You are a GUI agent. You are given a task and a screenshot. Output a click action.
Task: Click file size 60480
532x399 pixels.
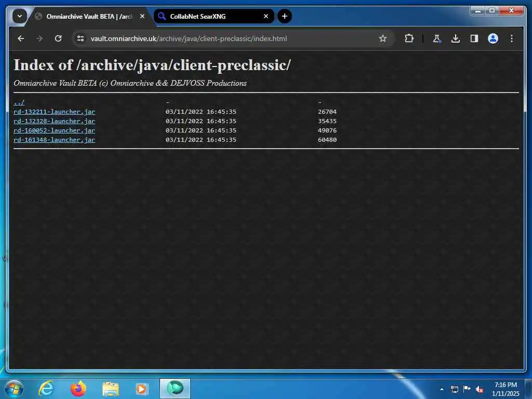click(327, 140)
